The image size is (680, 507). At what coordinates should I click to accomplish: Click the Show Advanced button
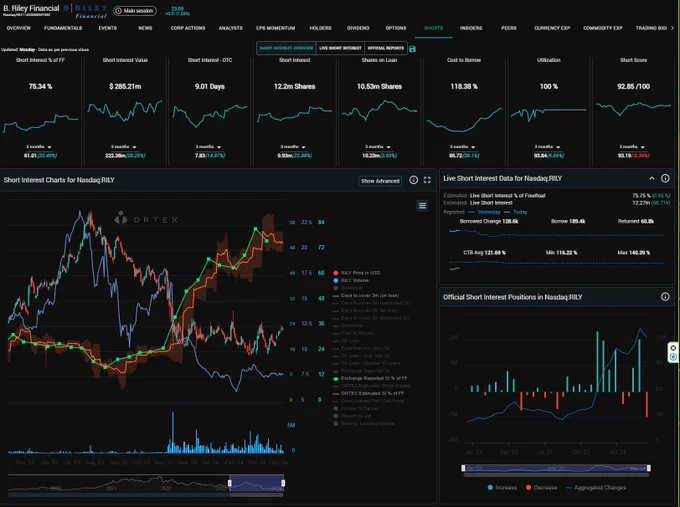click(x=380, y=181)
